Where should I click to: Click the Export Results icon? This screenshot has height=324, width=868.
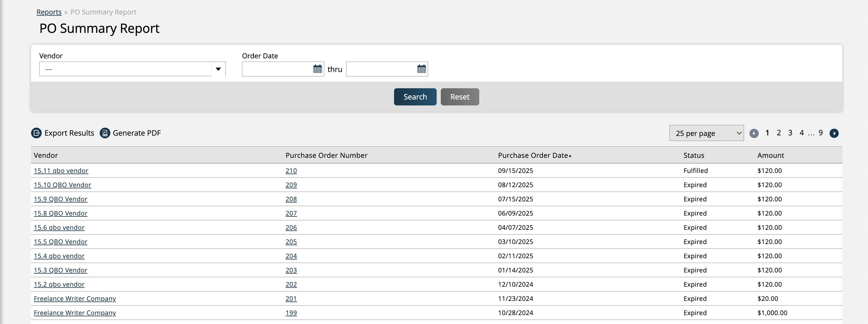pos(36,133)
